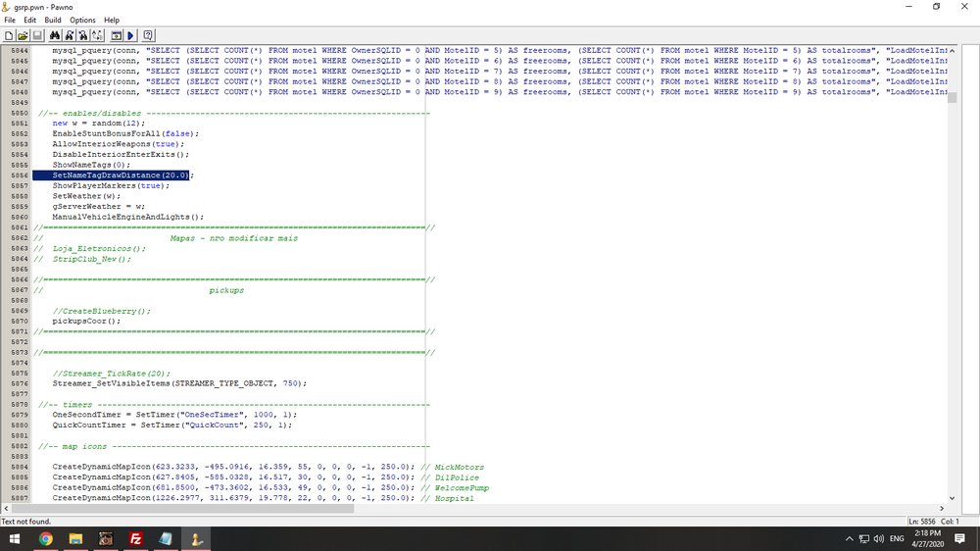Click the ShowNameTags(0) line

[x=91, y=165]
